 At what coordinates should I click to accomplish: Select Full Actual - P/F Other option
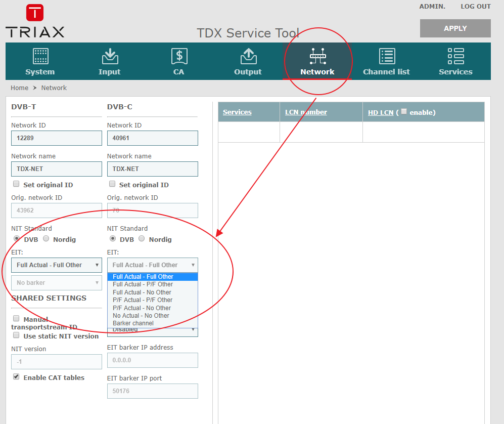point(152,284)
